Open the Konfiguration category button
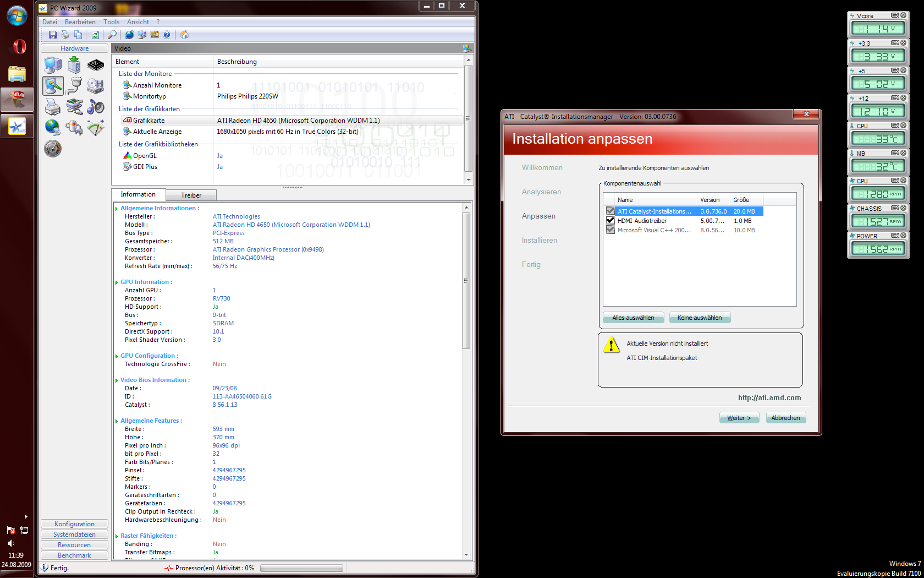Screen dimensions: 924x578 click(74, 524)
